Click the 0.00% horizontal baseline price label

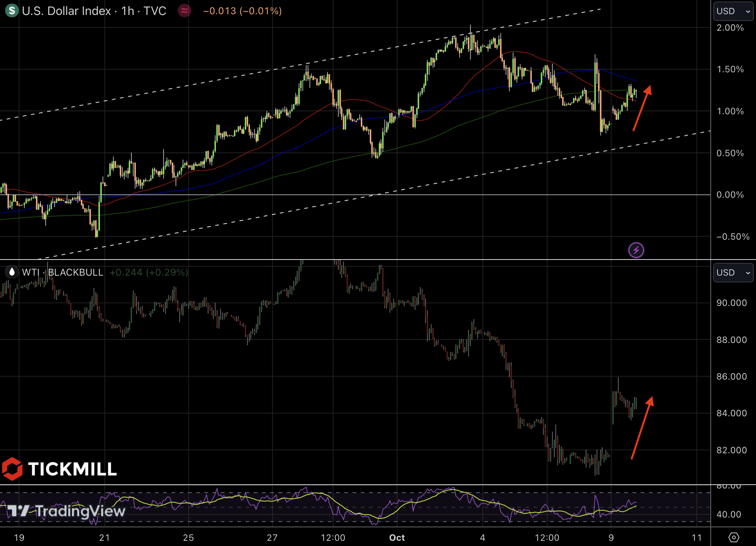tap(730, 194)
